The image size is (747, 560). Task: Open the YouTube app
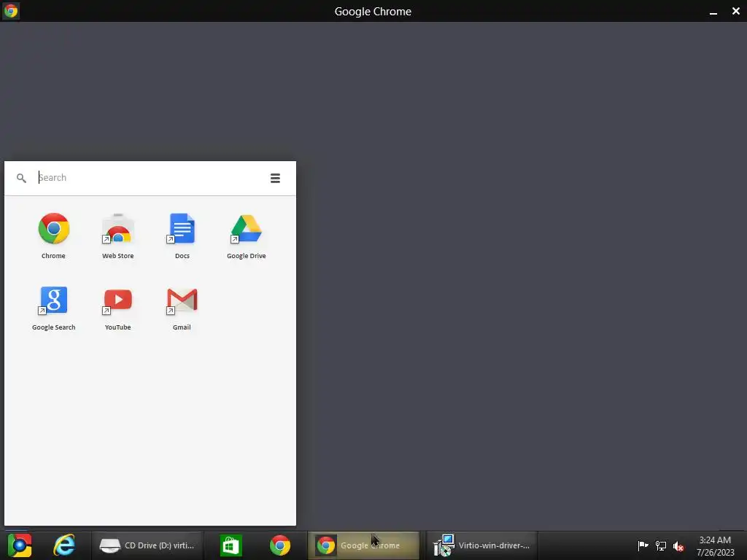(x=117, y=308)
